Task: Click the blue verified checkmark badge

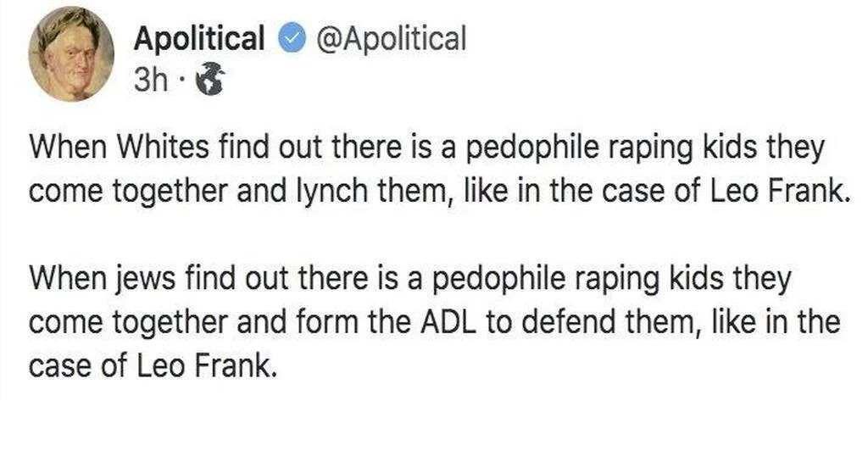Action: (292, 39)
